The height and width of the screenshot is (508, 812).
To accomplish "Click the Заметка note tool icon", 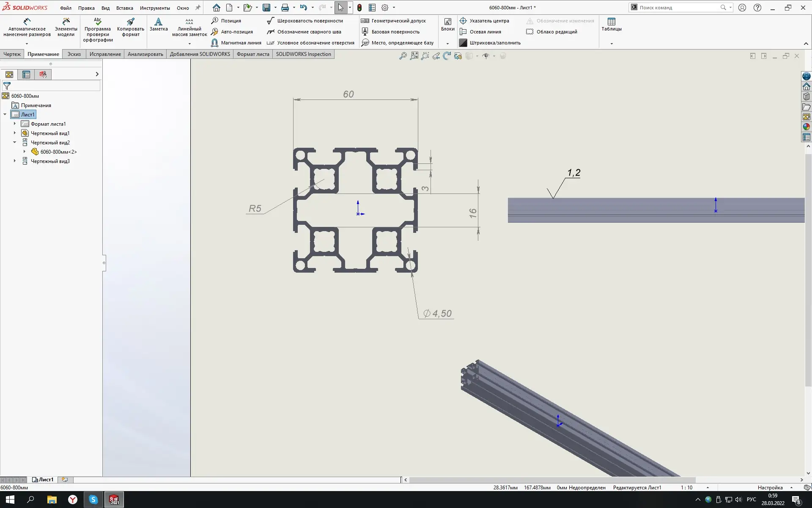I will pos(158,22).
